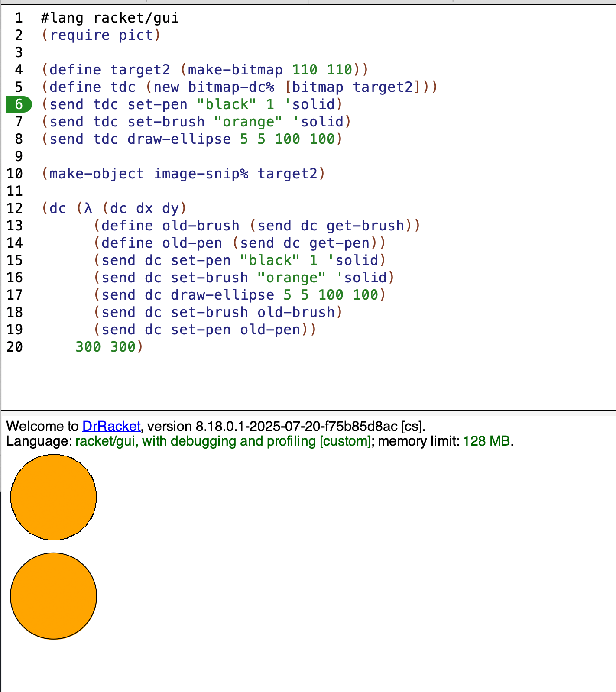The image size is (616, 692).
Task: Click "set-brush" on line 16
Action: [x=209, y=278]
